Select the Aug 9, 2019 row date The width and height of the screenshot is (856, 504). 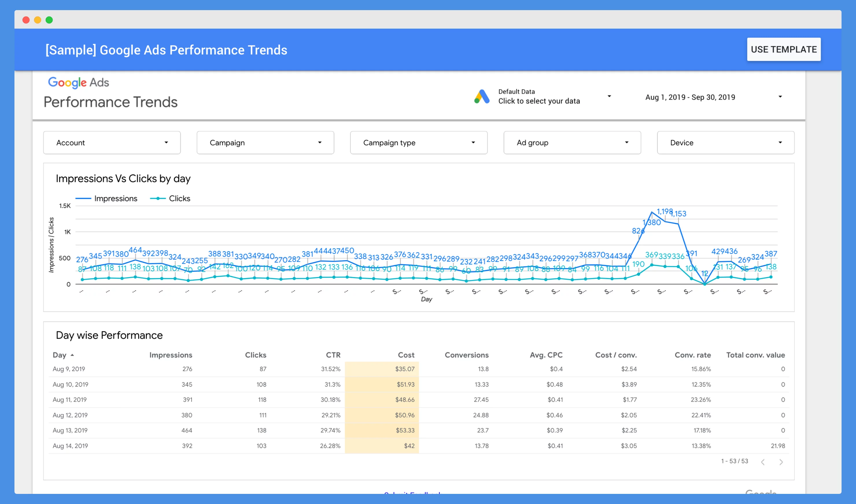[x=69, y=369]
